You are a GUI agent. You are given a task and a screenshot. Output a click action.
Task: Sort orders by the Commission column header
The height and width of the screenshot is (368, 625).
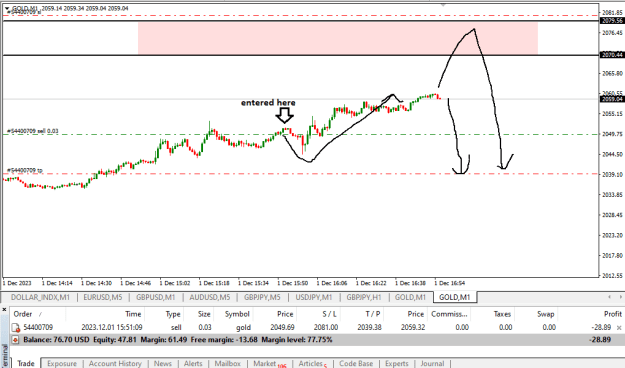449,314
